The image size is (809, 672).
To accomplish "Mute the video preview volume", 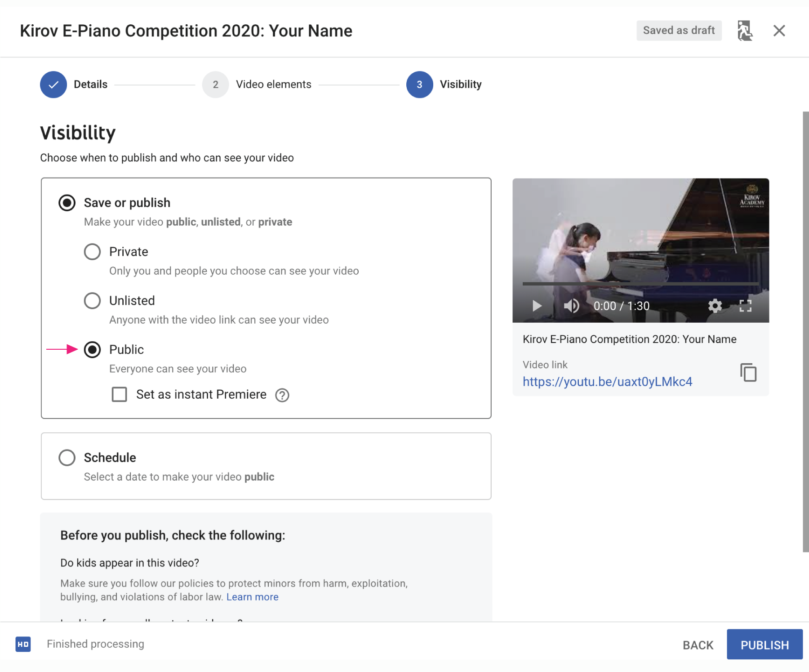I will 571,306.
